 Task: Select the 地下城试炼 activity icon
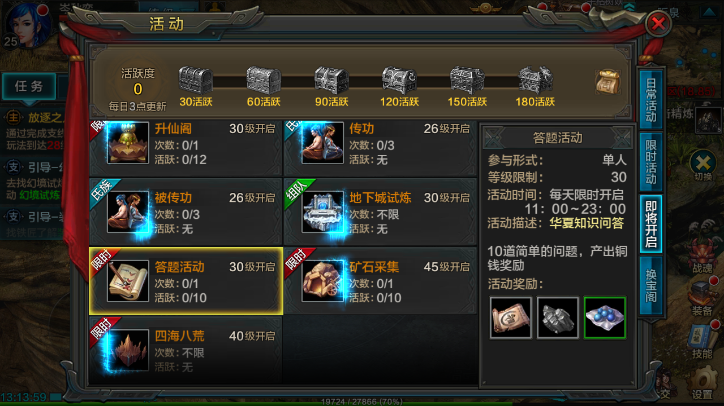323,212
